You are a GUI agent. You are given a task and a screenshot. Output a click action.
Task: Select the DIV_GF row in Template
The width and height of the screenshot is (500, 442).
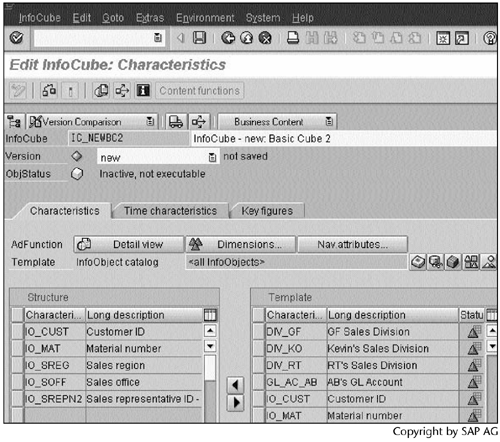[x=259, y=332]
